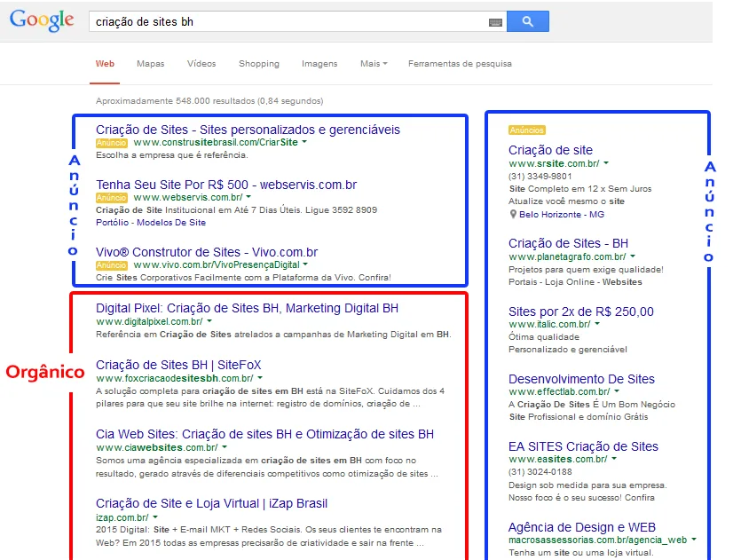
Task: Click inside the search field with 'criação de sites bh'
Action: click(x=284, y=22)
